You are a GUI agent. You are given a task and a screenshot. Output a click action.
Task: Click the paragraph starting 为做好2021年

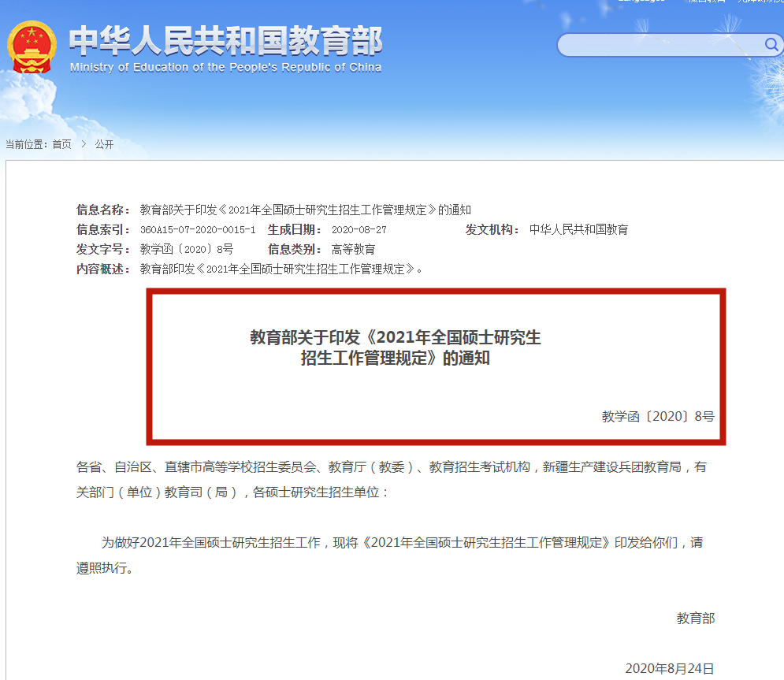390,555
